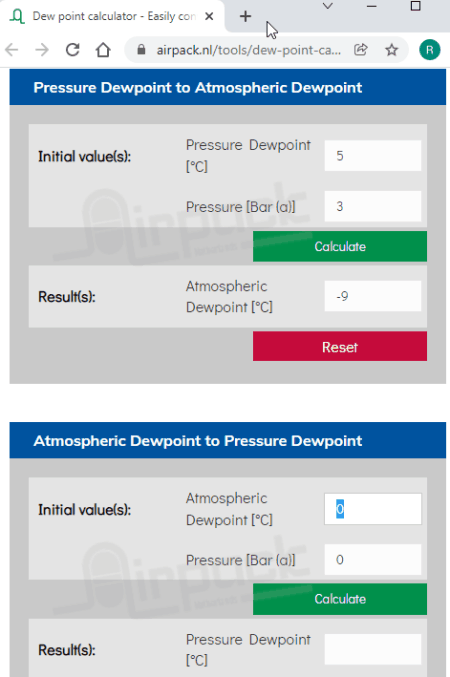The height and width of the screenshot is (677, 450).
Task: Click the first Pressure Dewpoint input field
Action: click(x=373, y=155)
